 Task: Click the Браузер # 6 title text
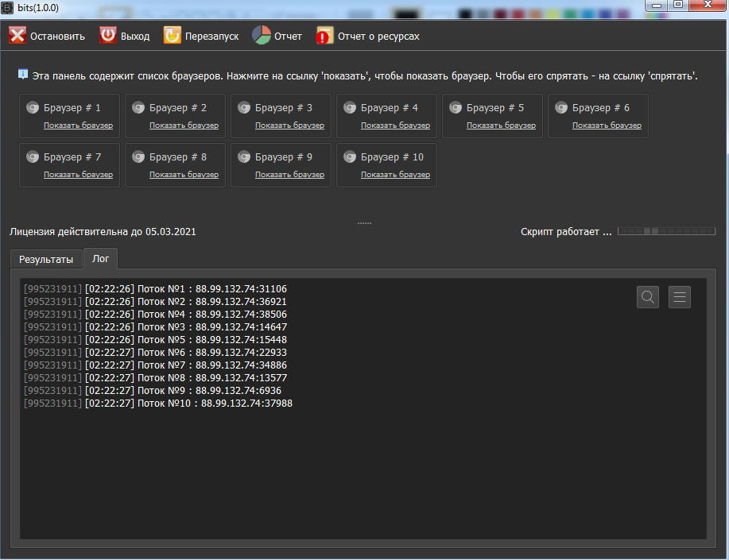click(601, 108)
